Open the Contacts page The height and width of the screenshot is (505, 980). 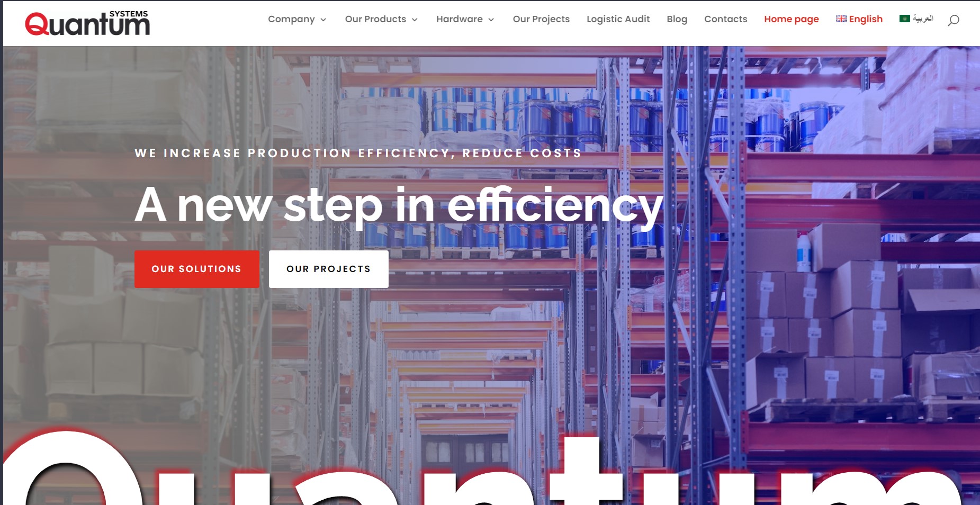(725, 19)
